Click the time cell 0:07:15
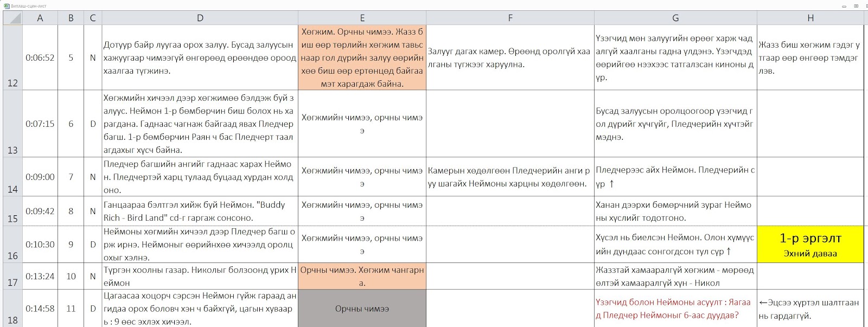The height and width of the screenshot is (327, 868). [x=40, y=124]
